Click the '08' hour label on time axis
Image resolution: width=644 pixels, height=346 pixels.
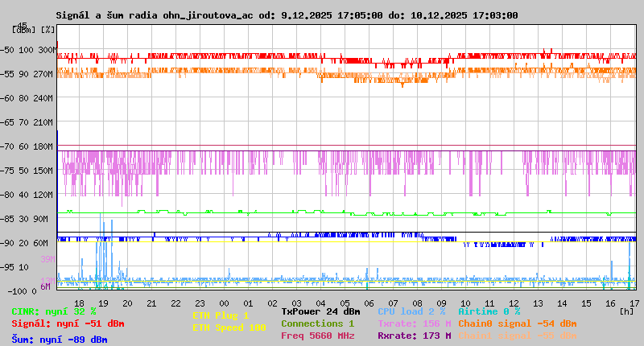(417, 303)
